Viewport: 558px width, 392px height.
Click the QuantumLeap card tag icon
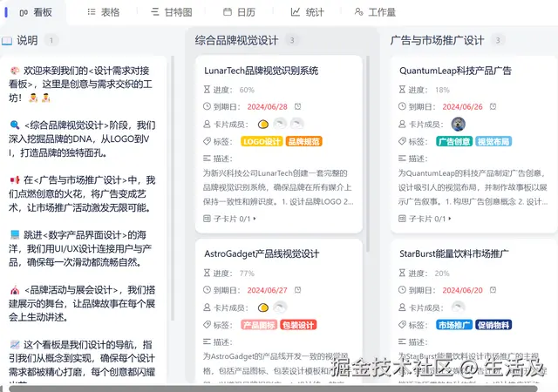point(402,141)
